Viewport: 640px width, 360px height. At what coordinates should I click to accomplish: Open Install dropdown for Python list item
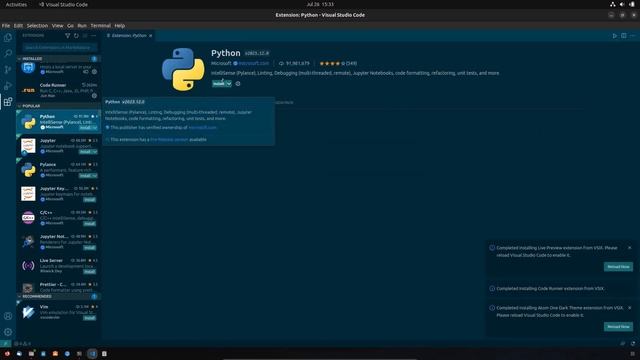point(95,128)
